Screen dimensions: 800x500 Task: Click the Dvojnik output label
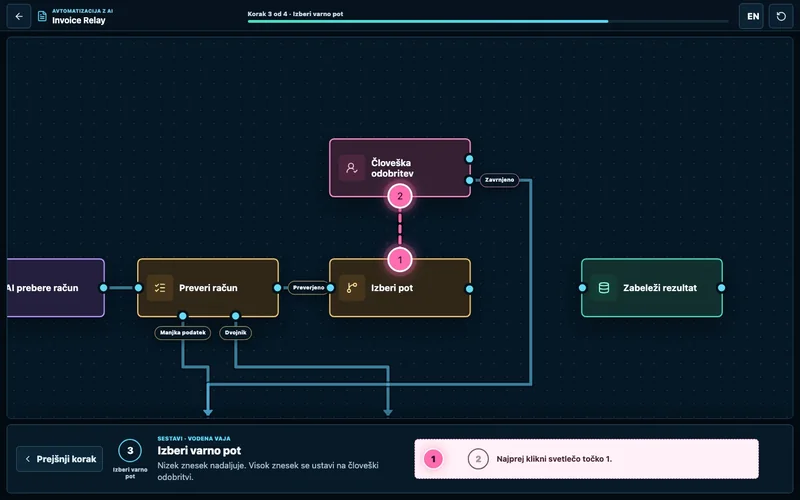point(235,333)
